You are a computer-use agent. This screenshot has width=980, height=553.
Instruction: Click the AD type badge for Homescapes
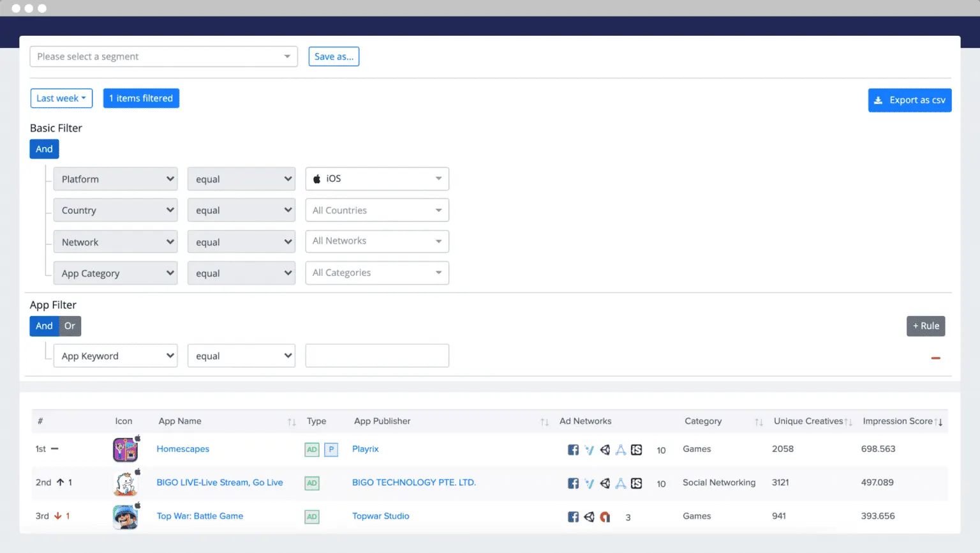tap(312, 450)
